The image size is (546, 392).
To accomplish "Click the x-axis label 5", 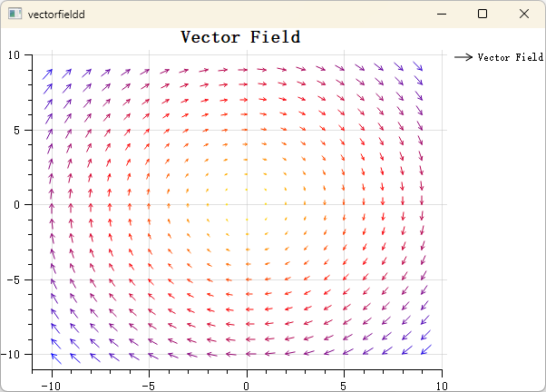I will tap(344, 386).
